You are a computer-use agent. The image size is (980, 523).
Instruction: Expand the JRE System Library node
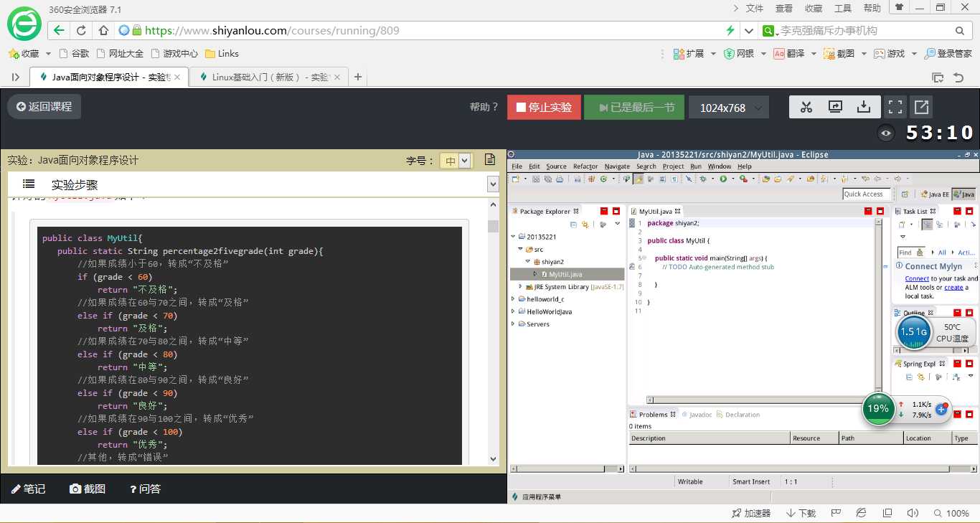521,286
